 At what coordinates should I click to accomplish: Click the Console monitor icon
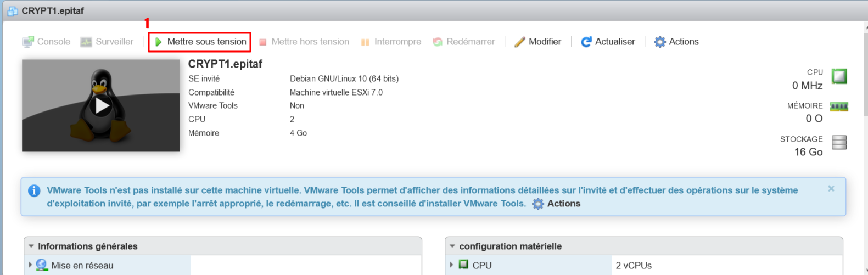pyautogui.click(x=28, y=42)
